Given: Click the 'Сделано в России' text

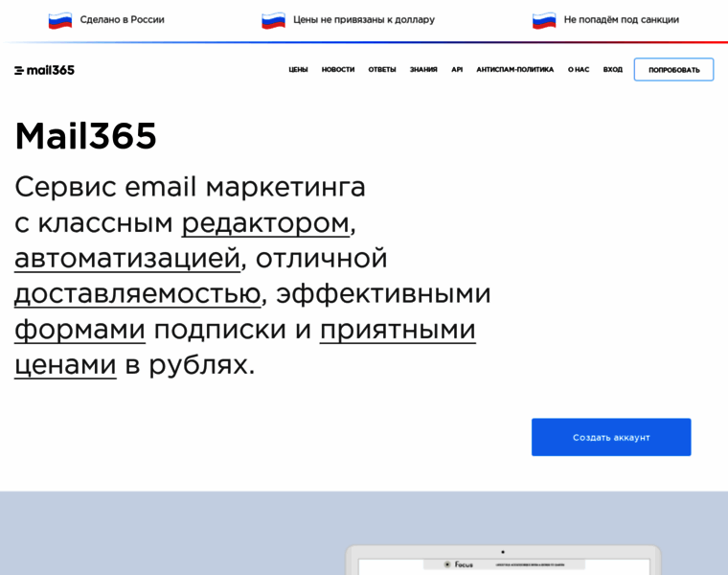Looking at the screenshot, I should pos(122,19).
